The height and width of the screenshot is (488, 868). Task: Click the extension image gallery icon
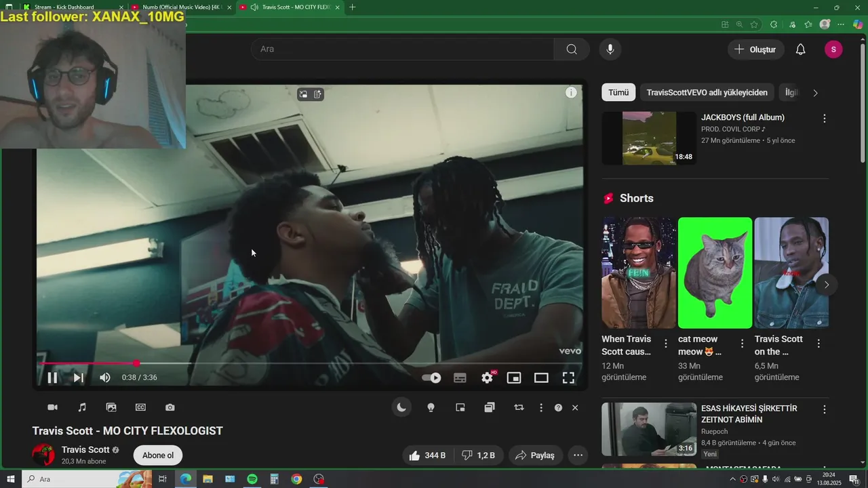[x=111, y=407]
